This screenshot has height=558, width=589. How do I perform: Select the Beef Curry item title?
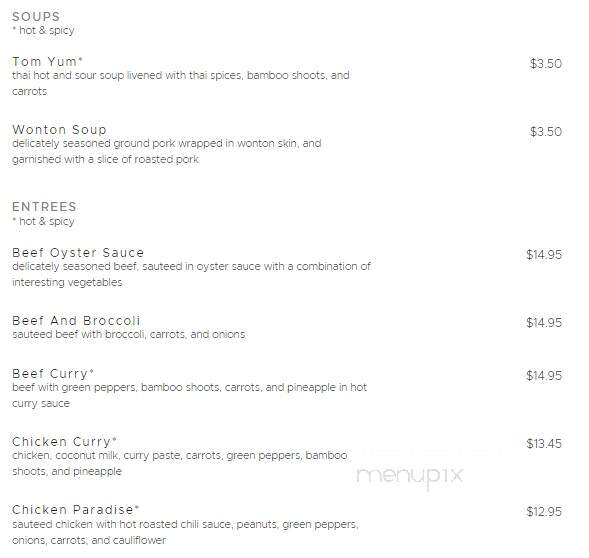[x=53, y=374]
